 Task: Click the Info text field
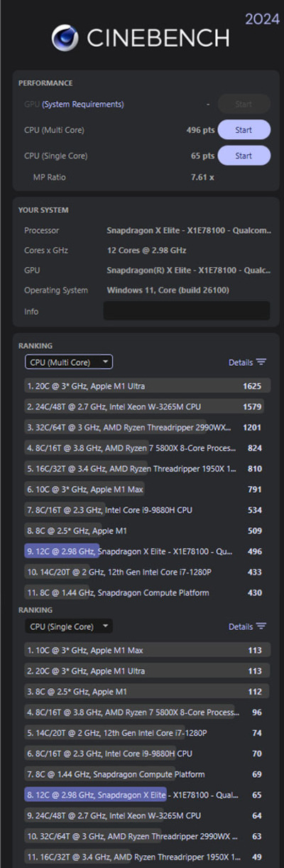pos(187,311)
